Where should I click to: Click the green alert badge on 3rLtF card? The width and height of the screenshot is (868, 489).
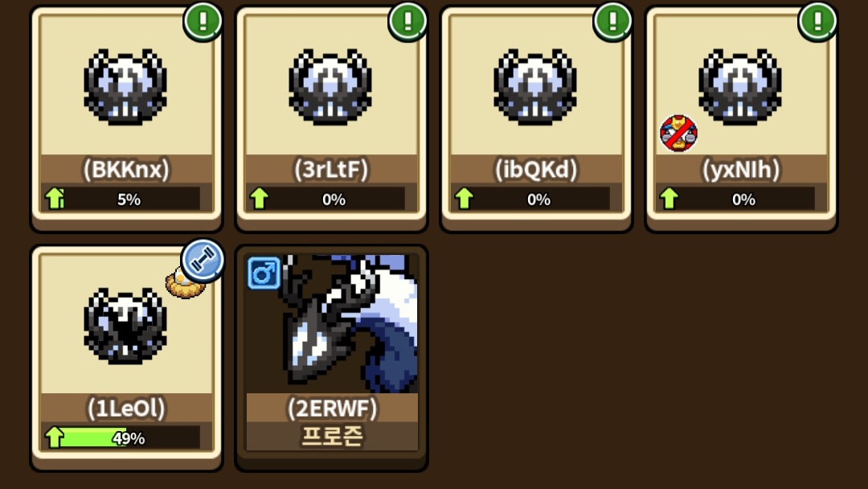pyautogui.click(x=407, y=21)
